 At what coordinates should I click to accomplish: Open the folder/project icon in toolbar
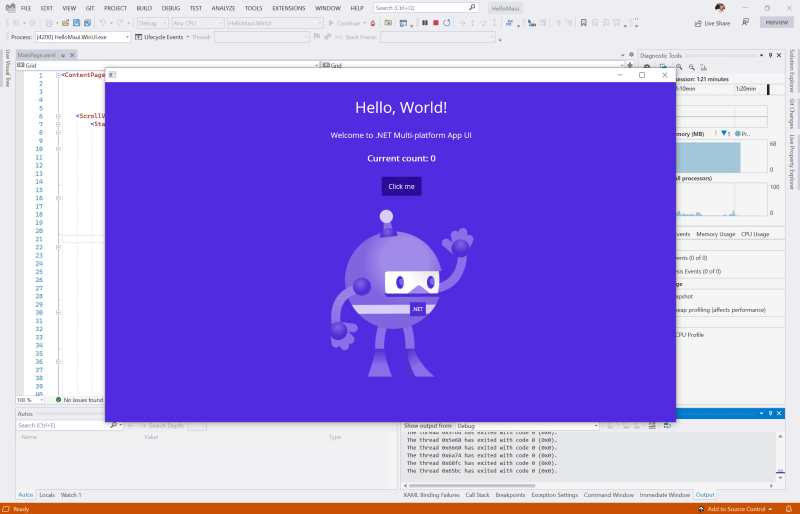click(x=65, y=23)
